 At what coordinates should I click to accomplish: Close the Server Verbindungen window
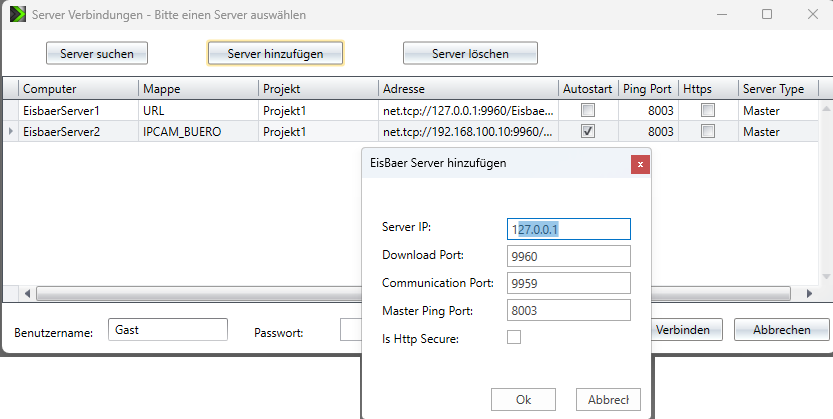(x=813, y=14)
